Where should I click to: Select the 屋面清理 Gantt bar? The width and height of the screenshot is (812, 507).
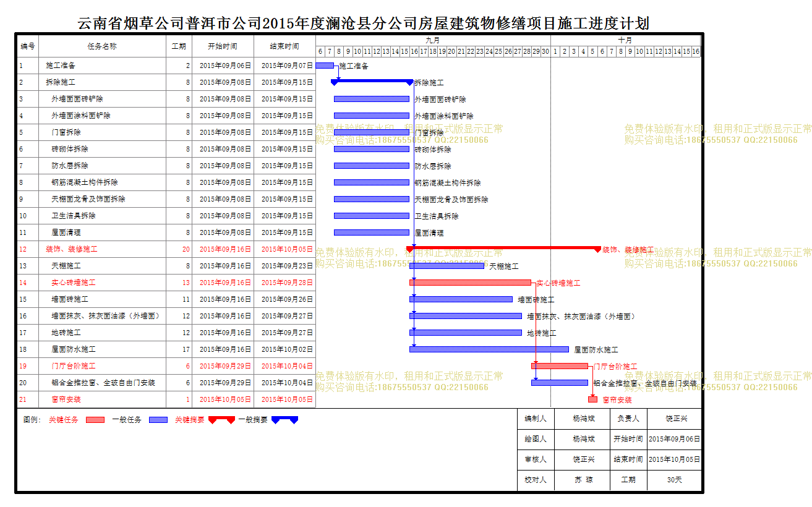[372, 232]
